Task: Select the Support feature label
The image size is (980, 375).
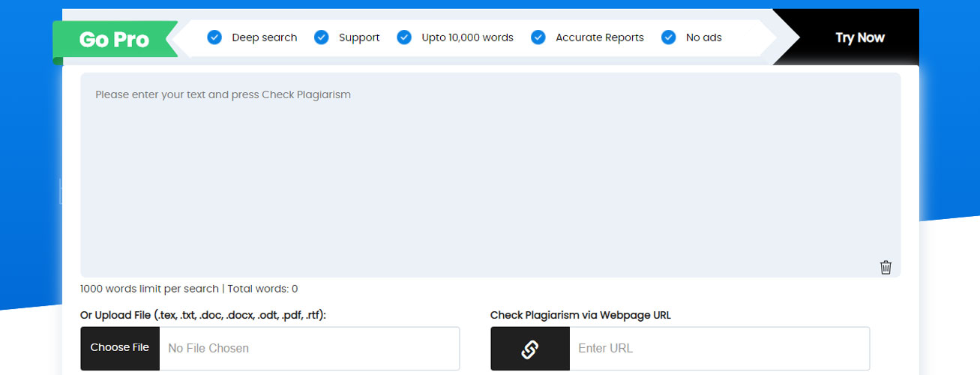Action: coord(359,37)
